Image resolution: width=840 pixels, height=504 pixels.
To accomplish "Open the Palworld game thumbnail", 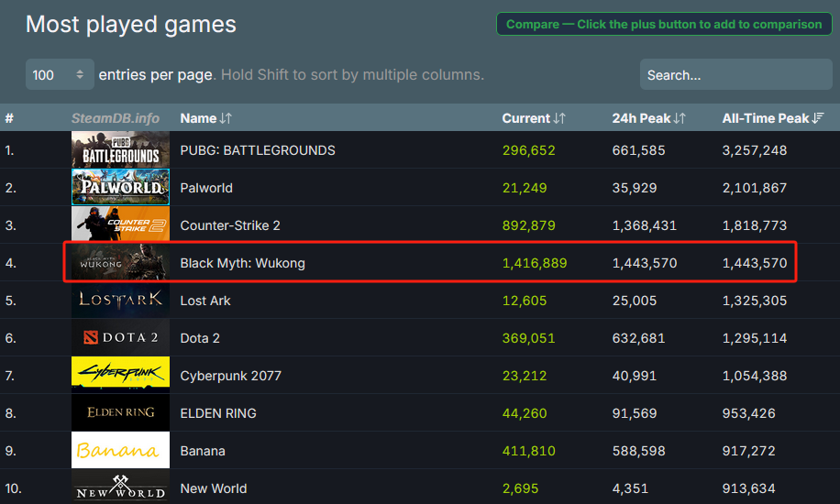I will pyautogui.click(x=120, y=188).
